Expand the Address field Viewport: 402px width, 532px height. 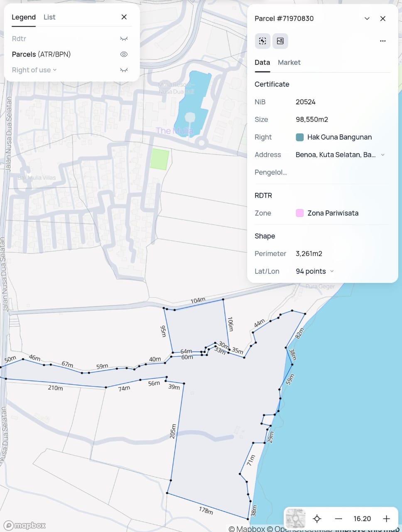point(382,155)
